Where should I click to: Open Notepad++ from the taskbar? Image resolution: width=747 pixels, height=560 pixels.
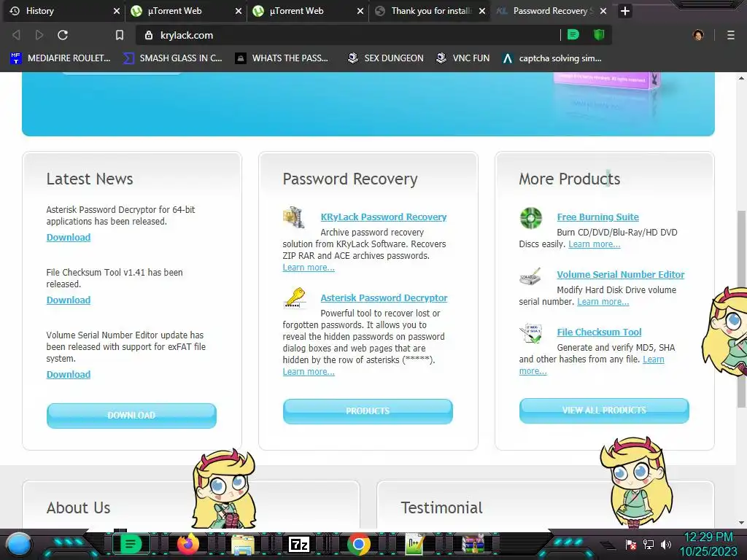tap(414, 544)
